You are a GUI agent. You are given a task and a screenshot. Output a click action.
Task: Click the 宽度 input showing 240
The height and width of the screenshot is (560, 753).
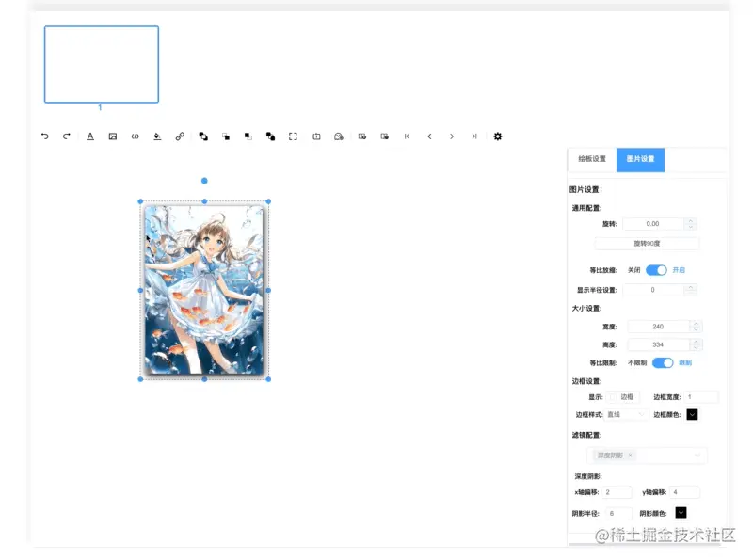(x=658, y=327)
